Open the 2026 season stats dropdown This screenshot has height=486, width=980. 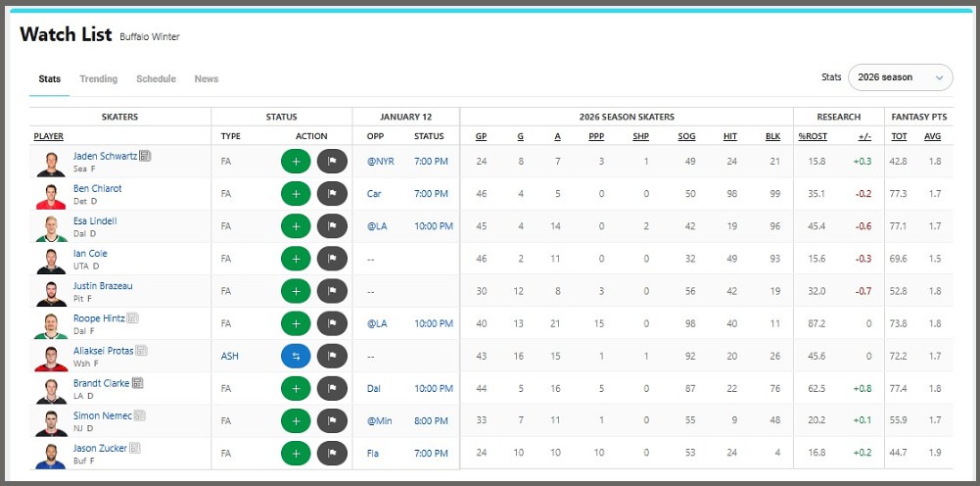(x=900, y=77)
